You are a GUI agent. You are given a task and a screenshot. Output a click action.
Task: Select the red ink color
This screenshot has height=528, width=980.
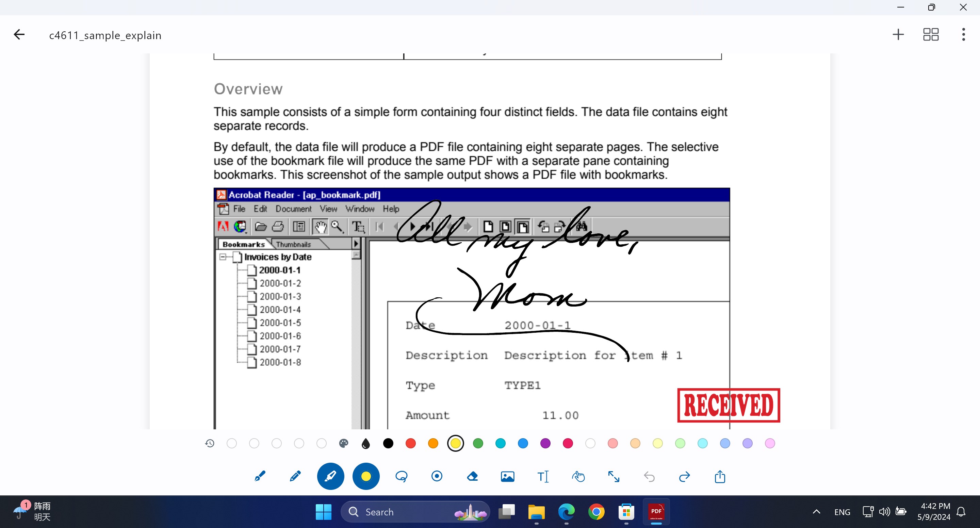[x=410, y=443]
